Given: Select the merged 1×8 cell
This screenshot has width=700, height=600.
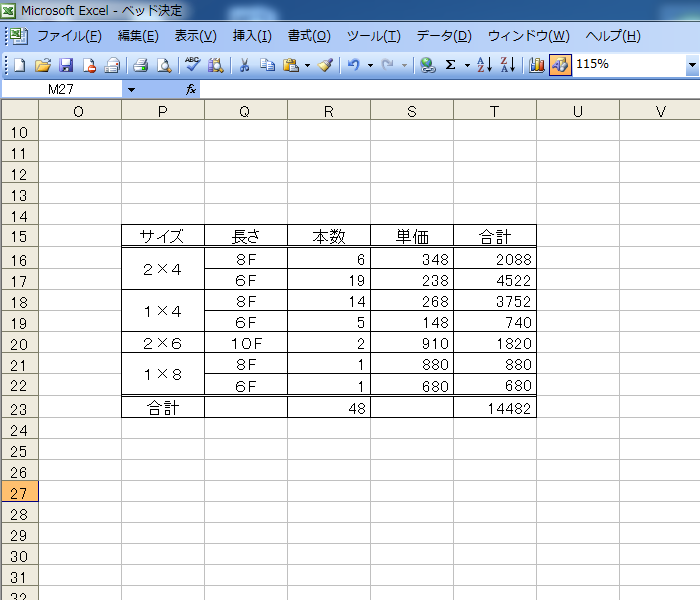Looking at the screenshot, I should coord(162,374).
